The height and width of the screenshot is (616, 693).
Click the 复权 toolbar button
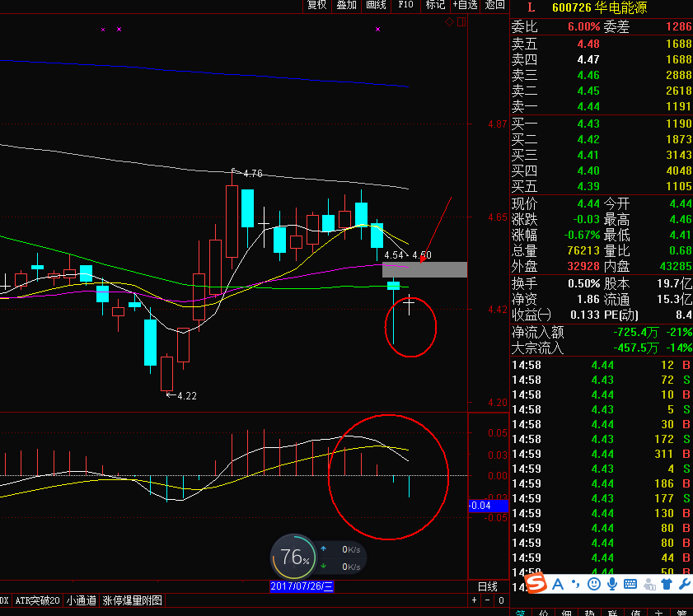[316, 5]
